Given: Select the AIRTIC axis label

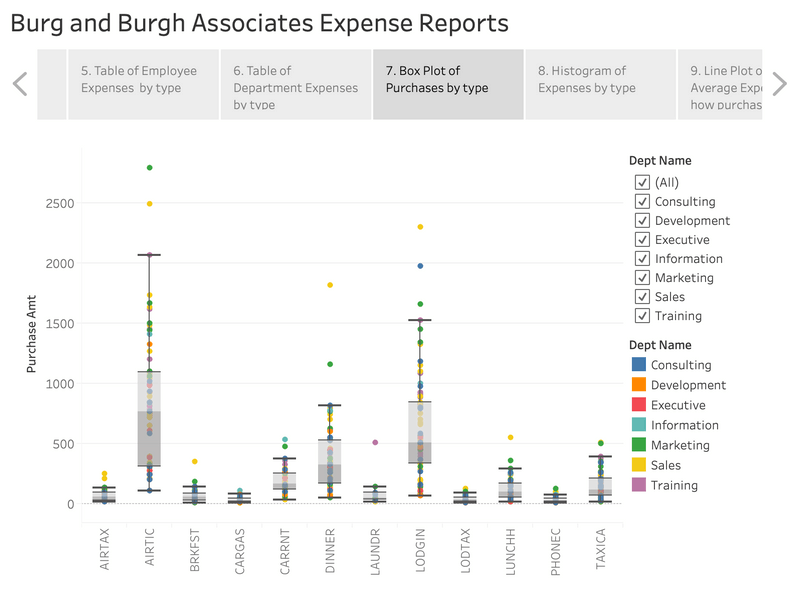Looking at the screenshot, I should pos(149,547).
